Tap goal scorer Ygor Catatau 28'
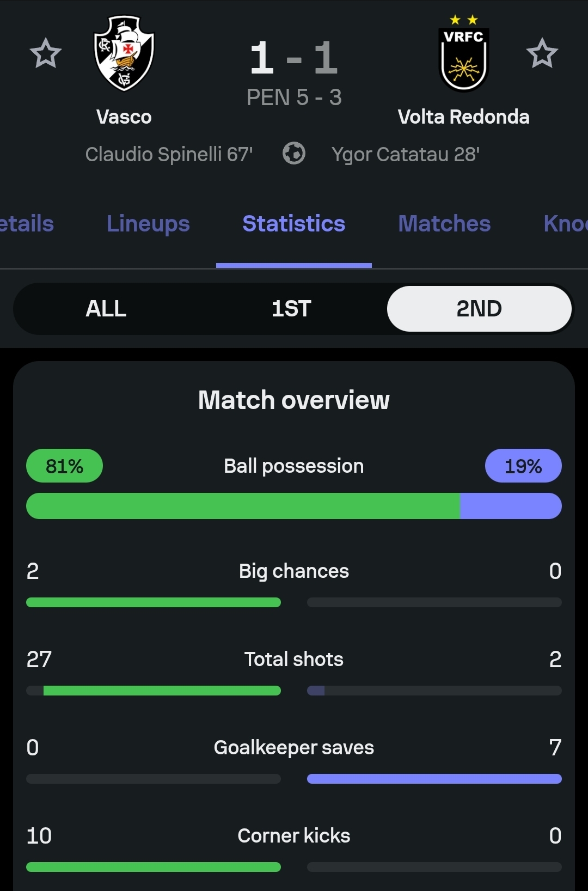Viewport: 588px width, 891px height. pos(406,154)
